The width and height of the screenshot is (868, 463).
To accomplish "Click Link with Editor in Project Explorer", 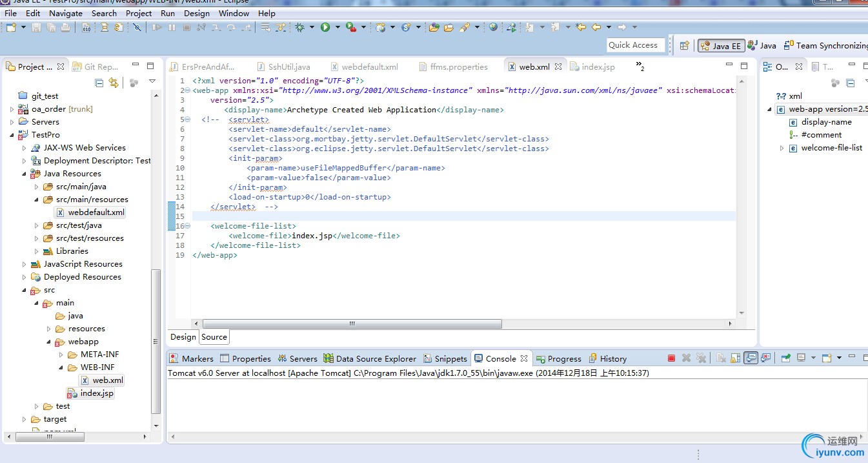I will click(x=114, y=83).
